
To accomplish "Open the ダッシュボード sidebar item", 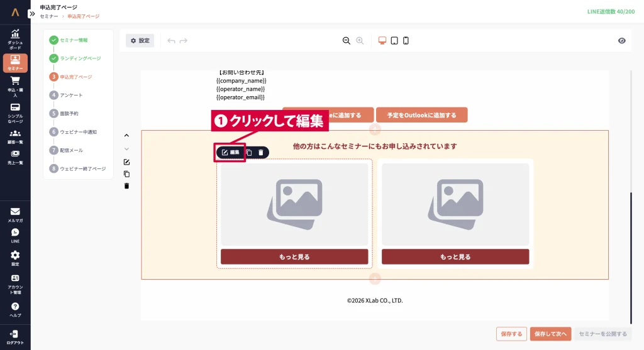I will [15, 39].
